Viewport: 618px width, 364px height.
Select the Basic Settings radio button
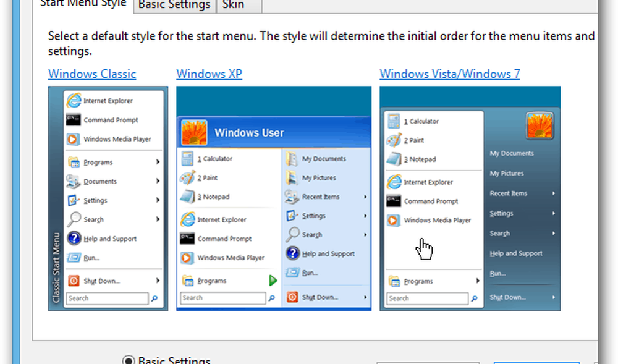click(129, 360)
